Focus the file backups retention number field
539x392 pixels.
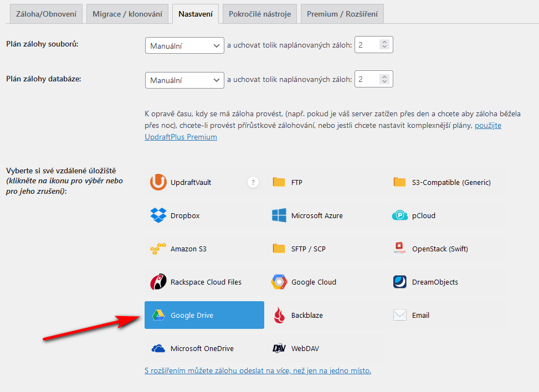[x=374, y=45]
